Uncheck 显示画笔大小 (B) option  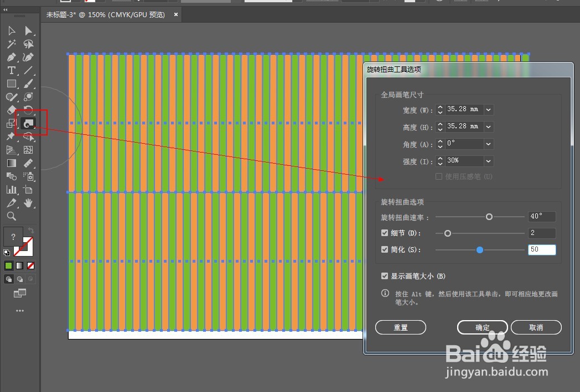coord(385,276)
